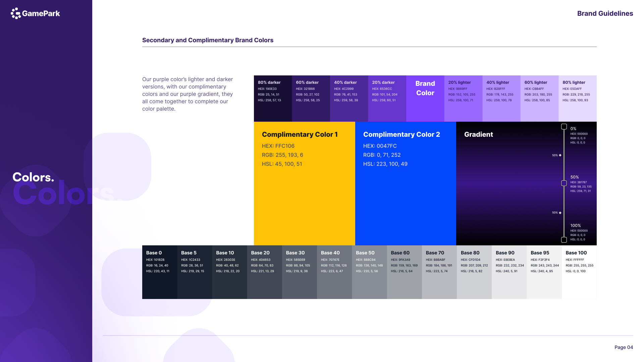644x362 pixels.
Task: Select the 20% lighter purple swatch
Action: click(464, 99)
